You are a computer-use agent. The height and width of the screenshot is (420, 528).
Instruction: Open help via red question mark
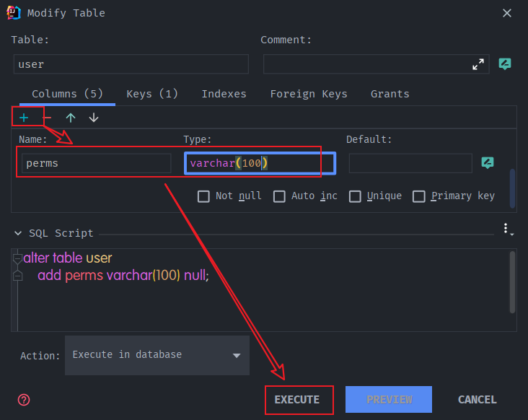[24, 400]
